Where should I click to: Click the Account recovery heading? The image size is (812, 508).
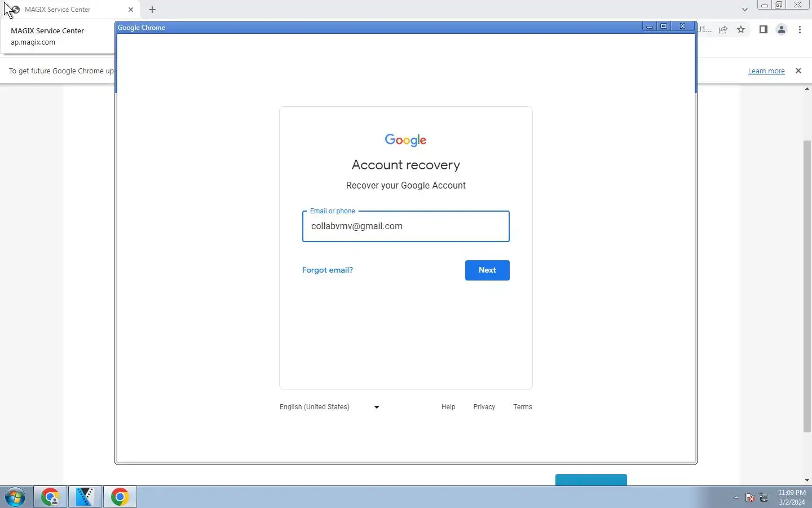pos(406,165)
